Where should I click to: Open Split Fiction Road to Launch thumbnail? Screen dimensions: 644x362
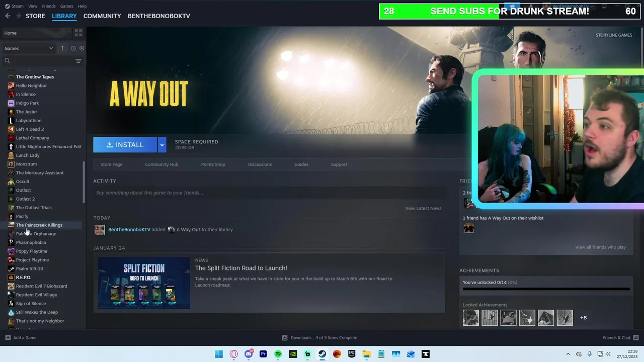[x=144, y=283]
